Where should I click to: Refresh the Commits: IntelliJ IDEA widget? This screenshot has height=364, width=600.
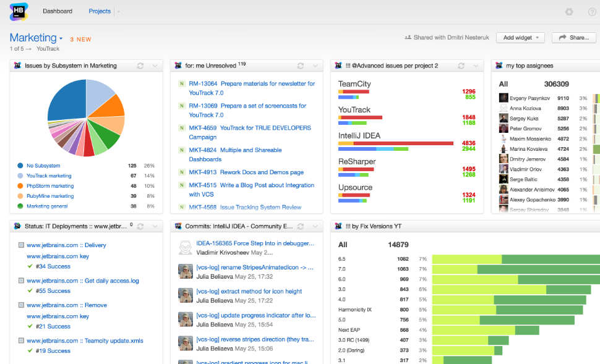(301, 226)
